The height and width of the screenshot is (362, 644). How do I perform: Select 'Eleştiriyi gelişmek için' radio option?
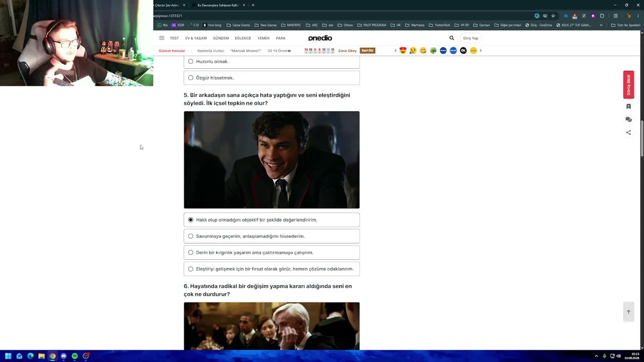(191, 269)
